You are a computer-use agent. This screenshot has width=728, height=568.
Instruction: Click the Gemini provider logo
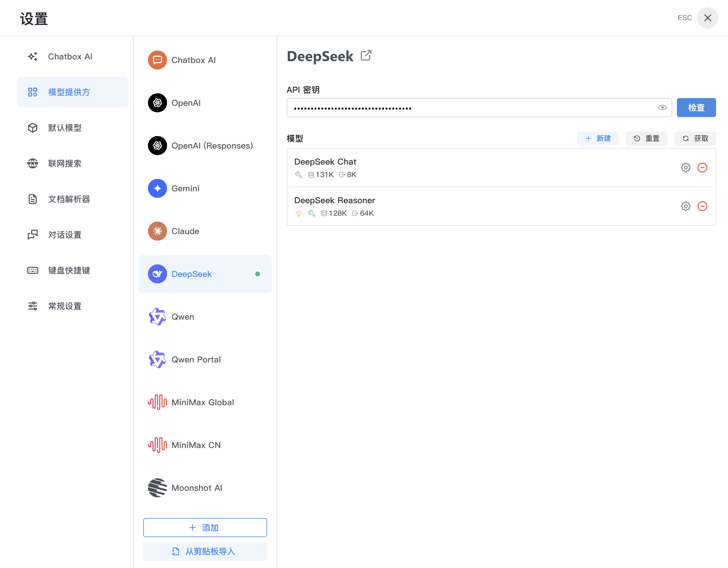(157, 188)
